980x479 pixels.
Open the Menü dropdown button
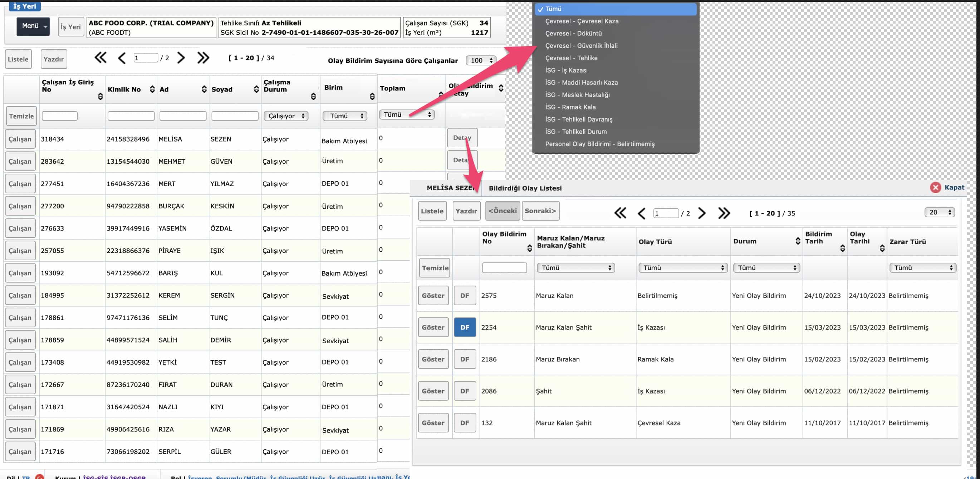pos(33,26)
